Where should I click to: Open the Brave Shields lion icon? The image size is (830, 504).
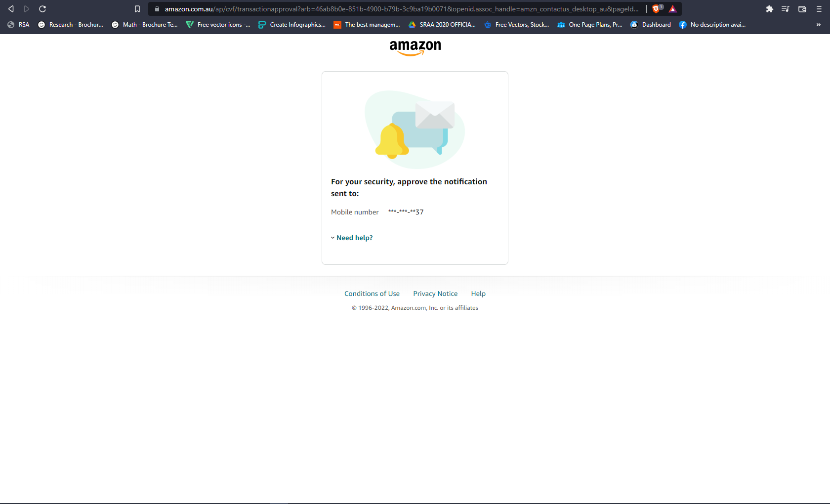[x=656, y=9]
